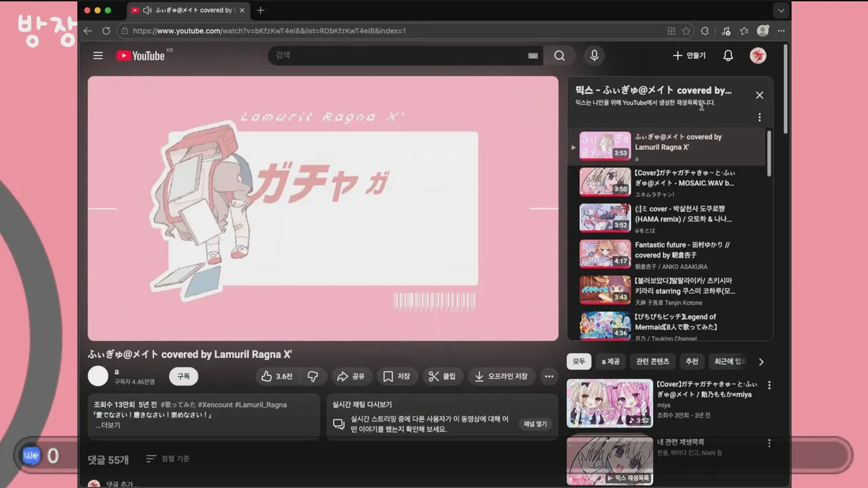Play the MOSAIC.WAV cover playlist item
The width and height of the screenshot is (868, 488).
pos(667,182)
